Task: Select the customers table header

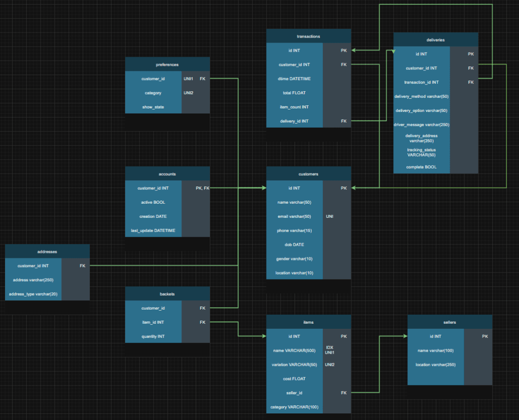Action: point(308,174)
